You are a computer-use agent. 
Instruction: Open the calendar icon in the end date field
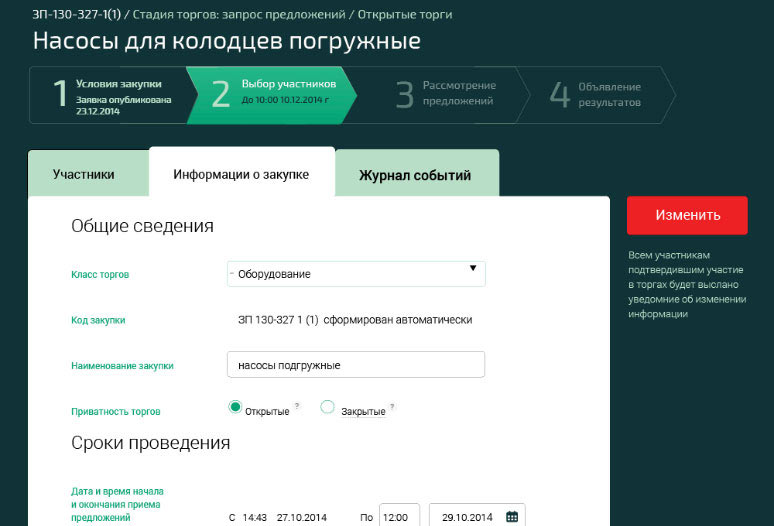click(x=512, y=517)
